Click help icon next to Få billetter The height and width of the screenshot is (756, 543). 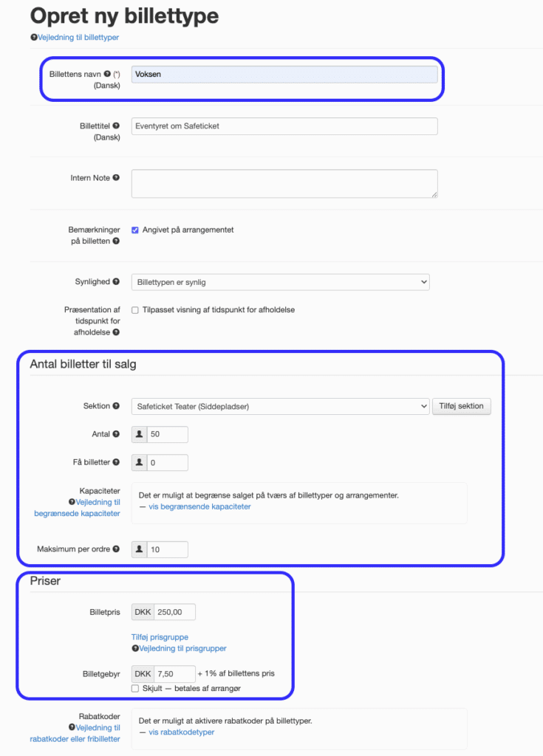[x=116, y=462]
